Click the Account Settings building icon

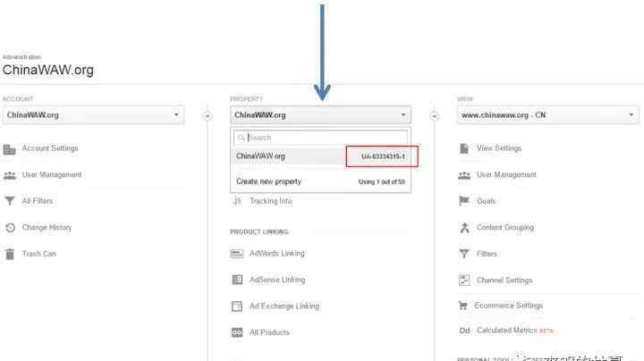[x=10, y=149]
